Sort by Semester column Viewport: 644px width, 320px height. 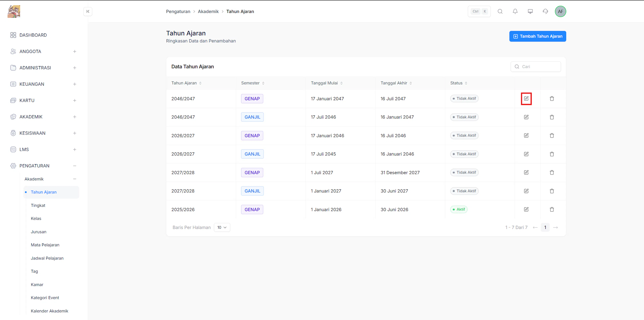tap(253, 83)
